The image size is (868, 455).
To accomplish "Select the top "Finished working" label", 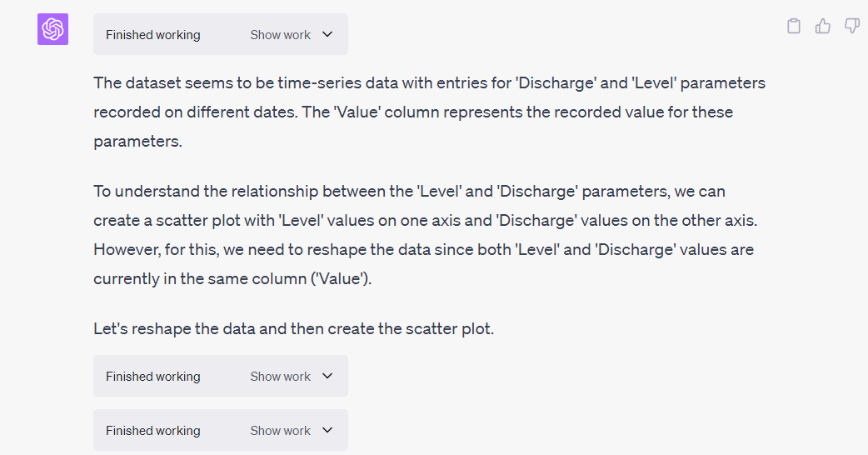I will pos(152,35).
